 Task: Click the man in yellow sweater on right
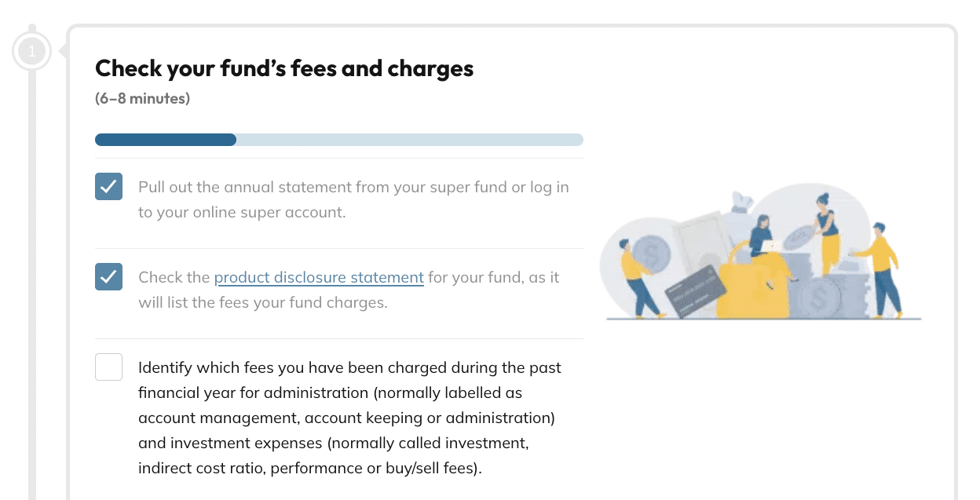(x=882, y=267)
